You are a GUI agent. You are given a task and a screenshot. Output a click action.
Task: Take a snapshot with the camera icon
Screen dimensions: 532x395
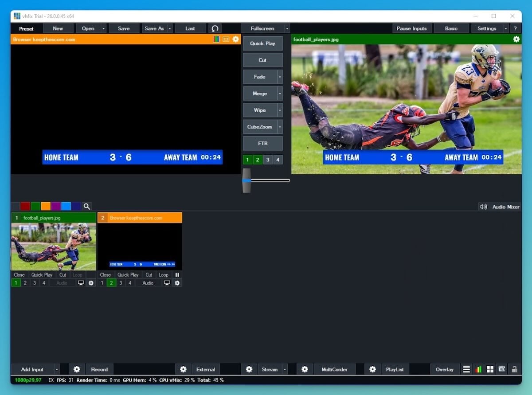click(501, 369)
